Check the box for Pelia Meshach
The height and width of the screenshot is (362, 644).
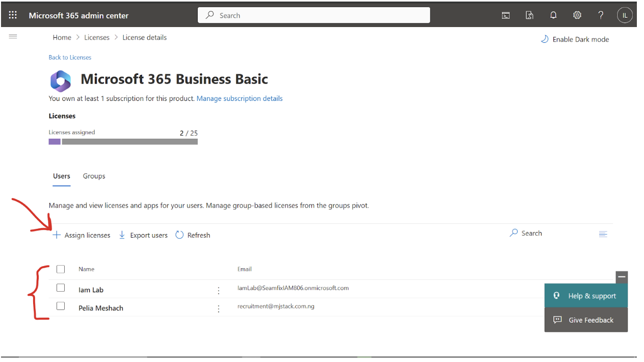click(61, 306)
